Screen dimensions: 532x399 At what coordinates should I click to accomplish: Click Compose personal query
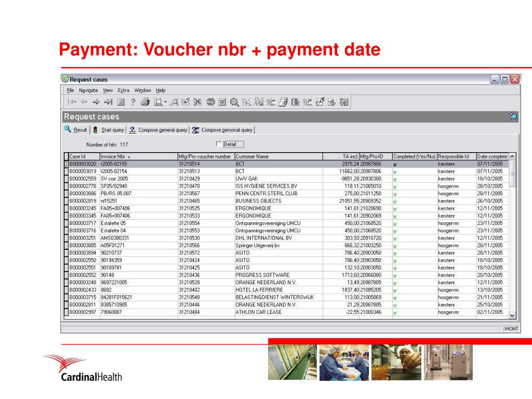[x=222, y=129]
